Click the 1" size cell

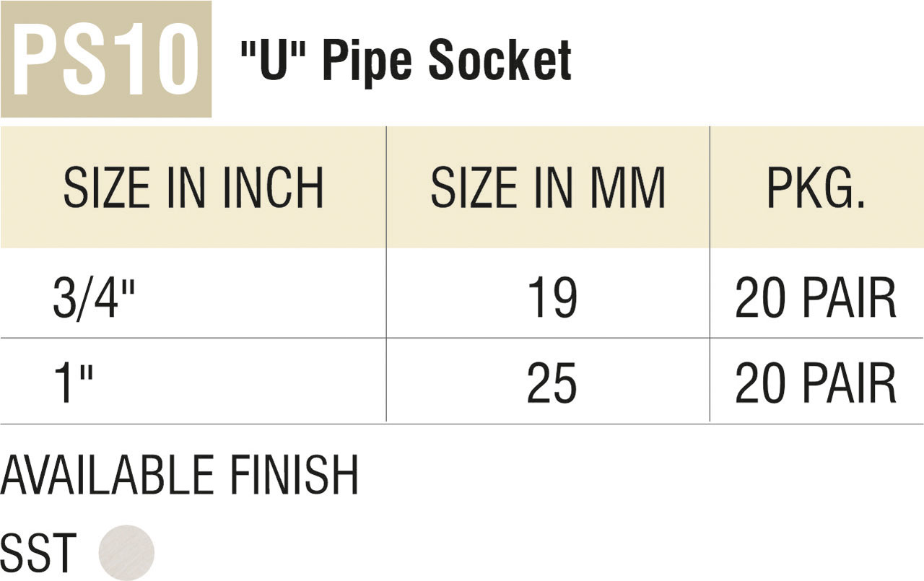(x=74, y=382)
